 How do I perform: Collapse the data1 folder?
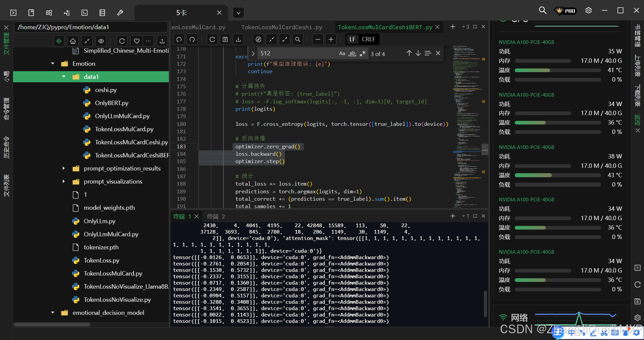tap(64, 77)
